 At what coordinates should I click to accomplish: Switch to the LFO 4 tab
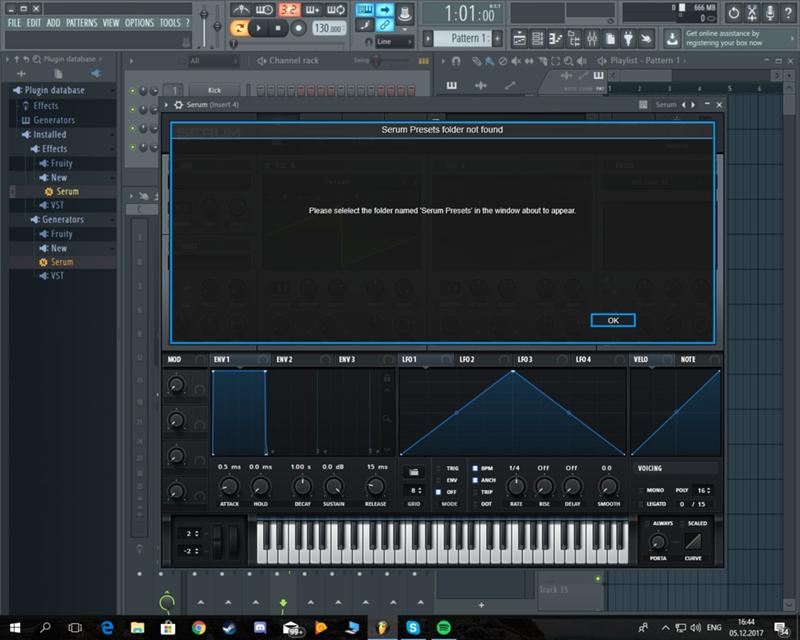(583, 359)
